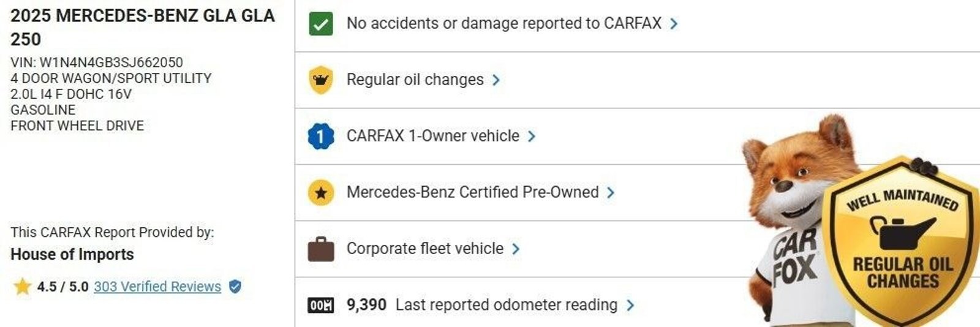This screenshot has width=980, height=327.
Task: Expand the last odometer reading chevron
Action: 630,305
